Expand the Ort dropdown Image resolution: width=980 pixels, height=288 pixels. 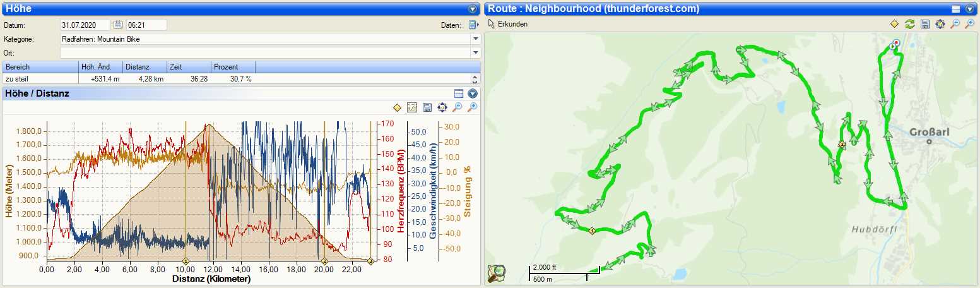[476, 52]
